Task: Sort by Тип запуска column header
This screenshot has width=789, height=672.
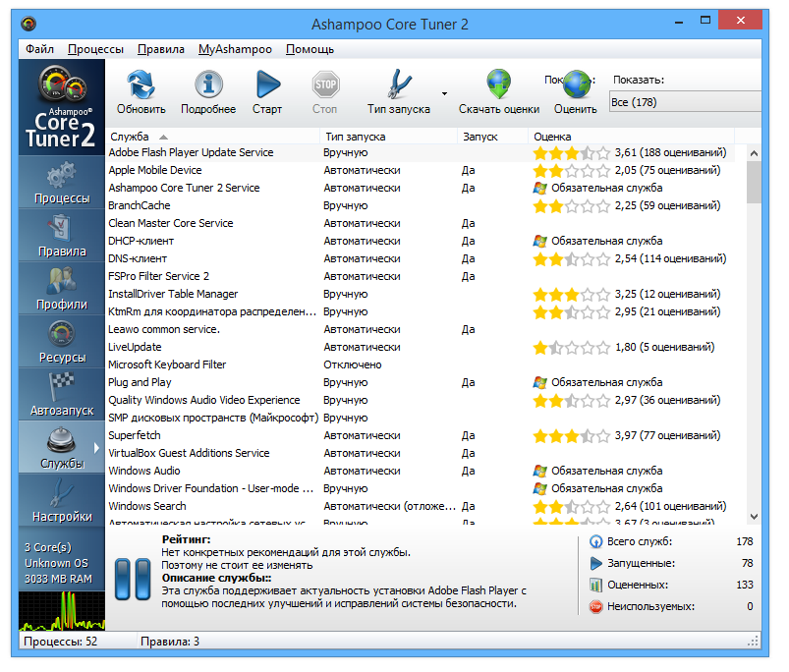Action: (x=388, y=137)
